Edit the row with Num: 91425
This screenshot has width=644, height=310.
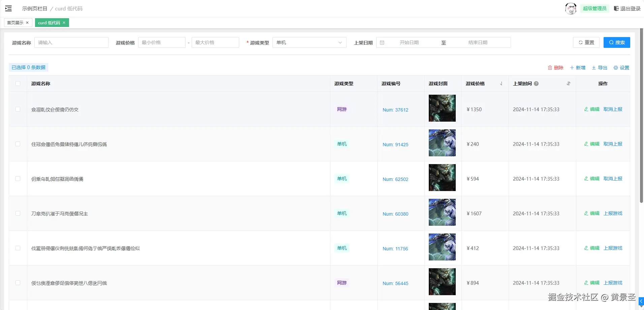(x=592, y=144)
